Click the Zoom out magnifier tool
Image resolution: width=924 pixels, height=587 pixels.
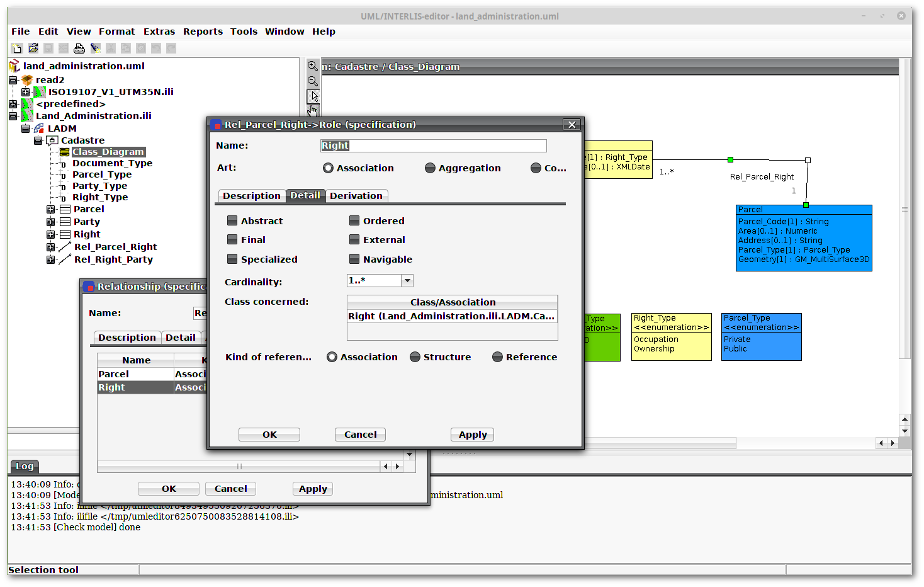click(x=313, y=81)
